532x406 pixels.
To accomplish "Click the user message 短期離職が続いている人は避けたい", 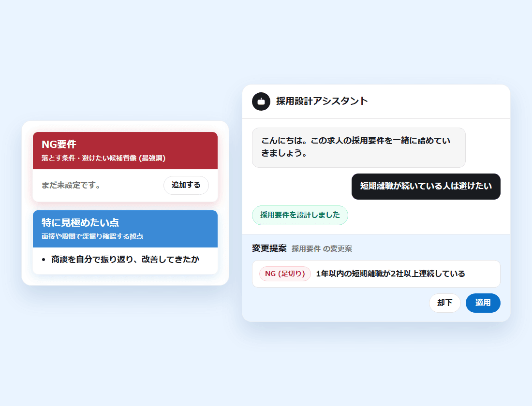I will 426,186.
